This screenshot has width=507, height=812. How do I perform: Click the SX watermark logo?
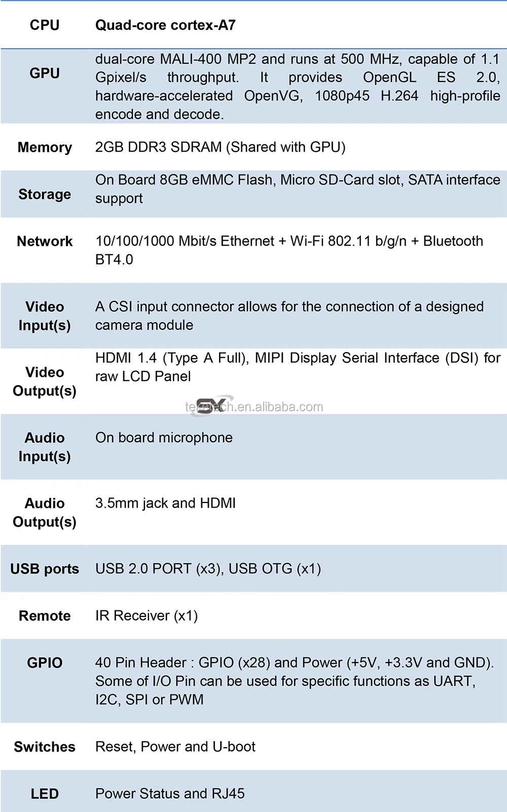211,405
